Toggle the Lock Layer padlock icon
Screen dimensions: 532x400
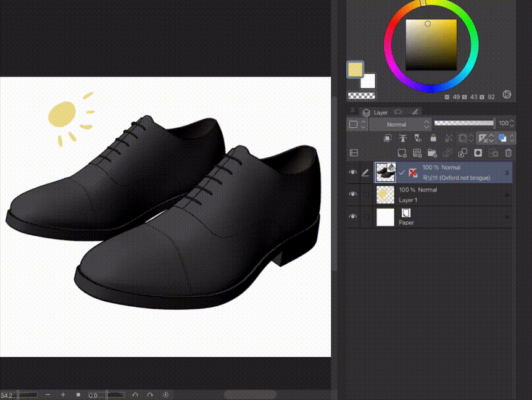[x=433, y=138]
